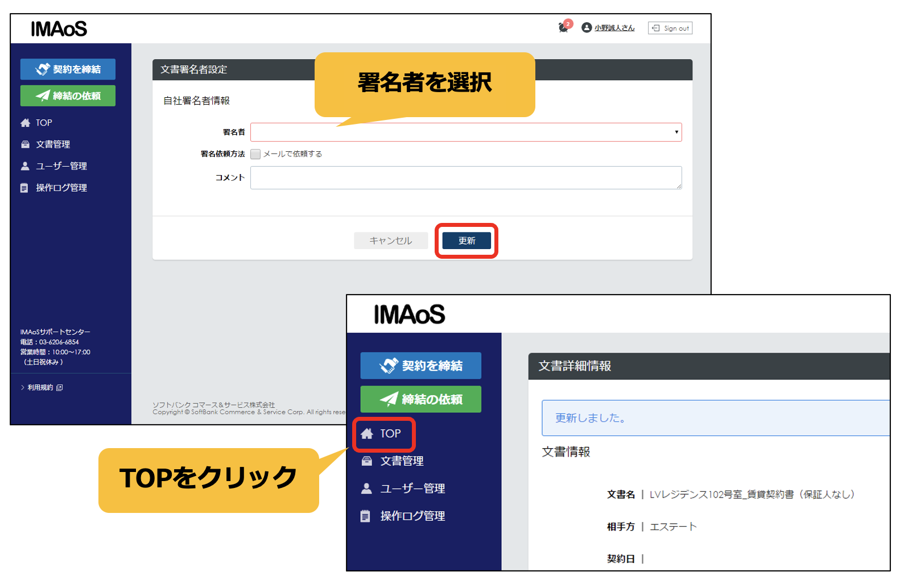Click the notification bell icon with badge

[564, 27]
